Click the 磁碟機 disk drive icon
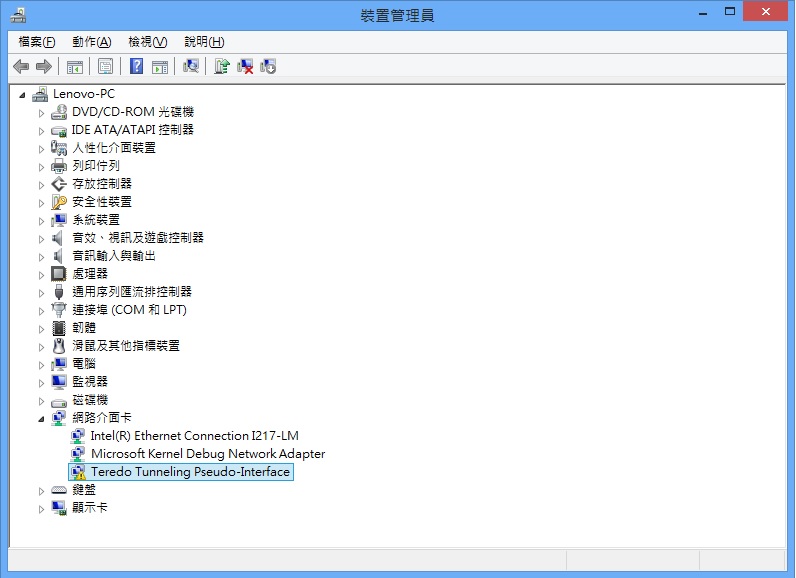This screenshot has height=578, width=796. [59, 402]
